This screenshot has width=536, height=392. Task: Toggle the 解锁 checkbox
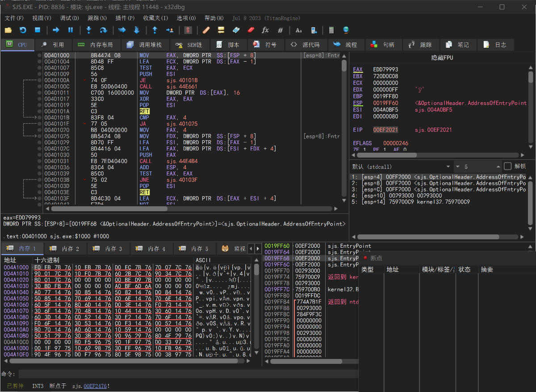coord(508,166)
